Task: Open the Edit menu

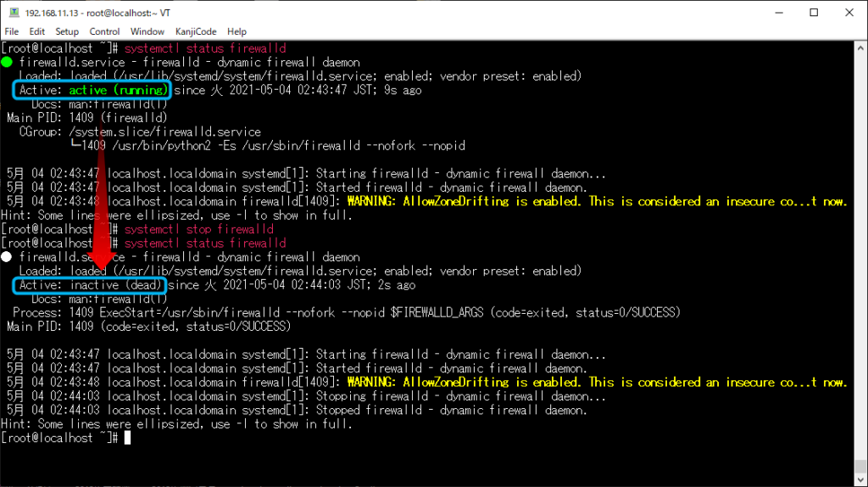Action: [x=37, y=31]
